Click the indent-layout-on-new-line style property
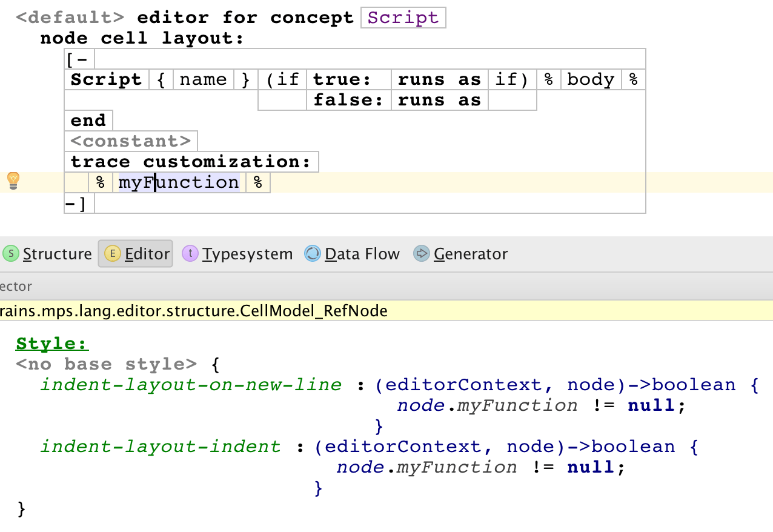The height and width of the screenshot is (532, 773). [x=191, y=385]
